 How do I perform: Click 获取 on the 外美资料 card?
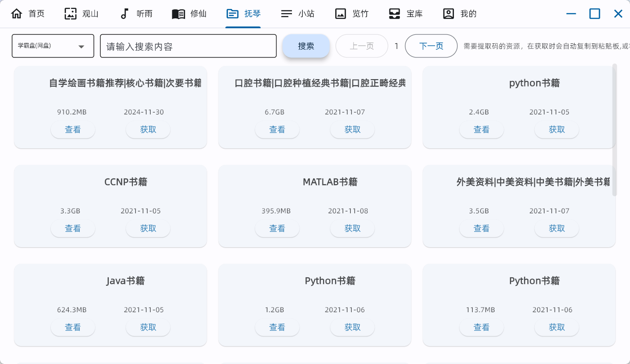pos(557,228)
